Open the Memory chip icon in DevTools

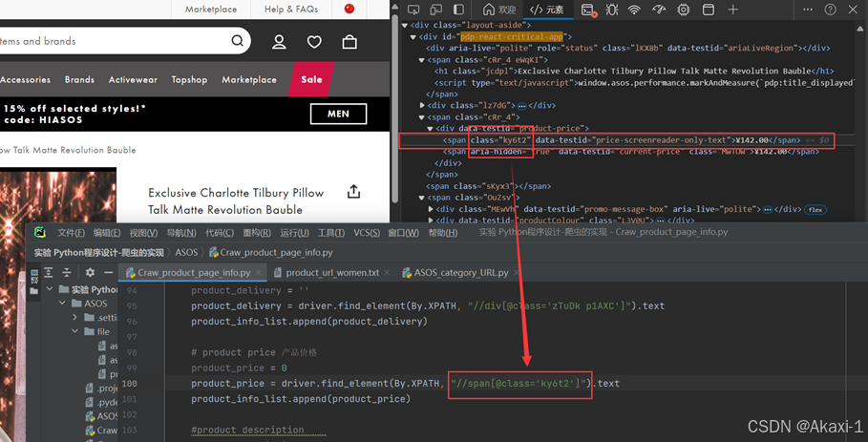pyautogui.click(x=684, y=10)
